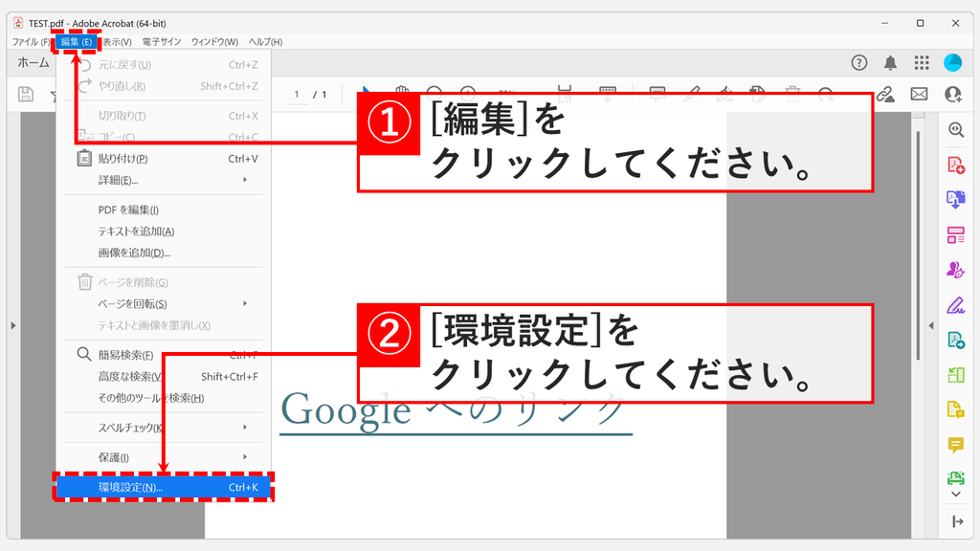
Task: Select 高度な検索 entry
Action: 164,377
